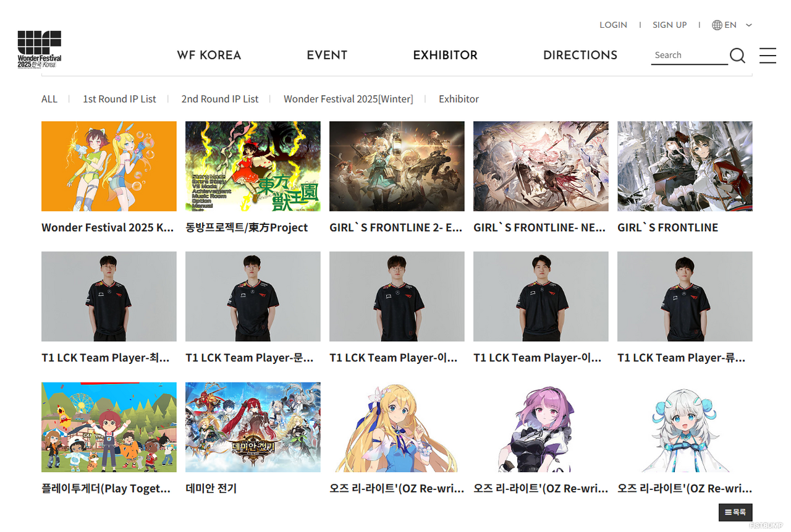
Task: Select Wonder Festival 2025[Winter] filter
Action: [348, 99]
